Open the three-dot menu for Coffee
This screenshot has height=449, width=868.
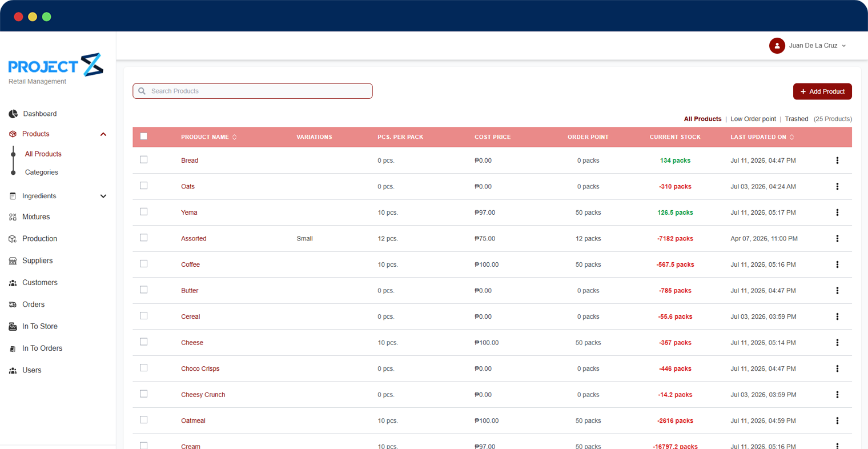[837, 264]
